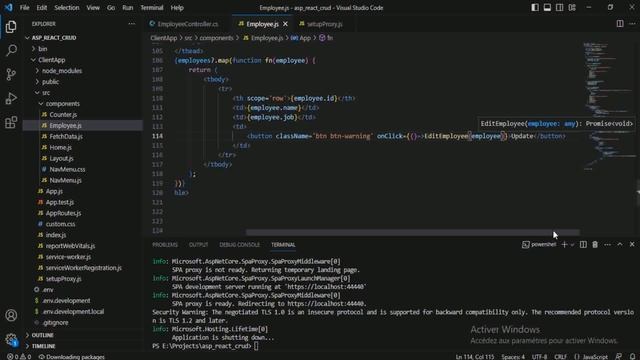640x360 pixels.
Task: Click Downloading packages status item
Action: [71, 357]
